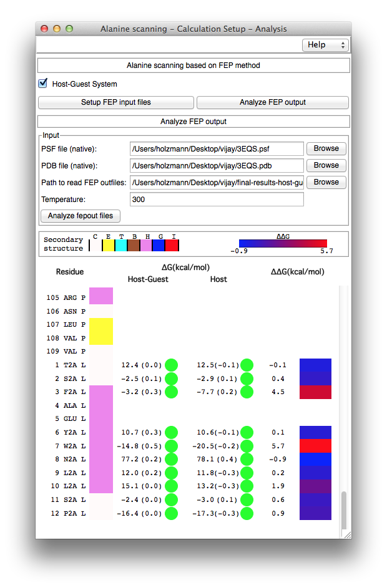Browse for the native PDB file

(326, 165)
